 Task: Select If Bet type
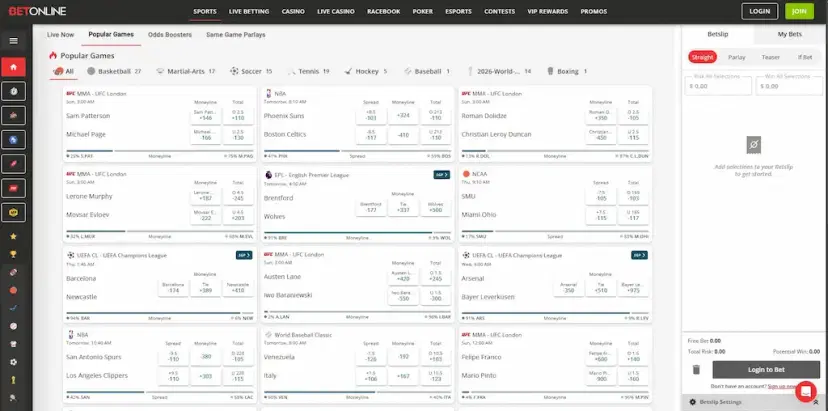coord(805,57)
